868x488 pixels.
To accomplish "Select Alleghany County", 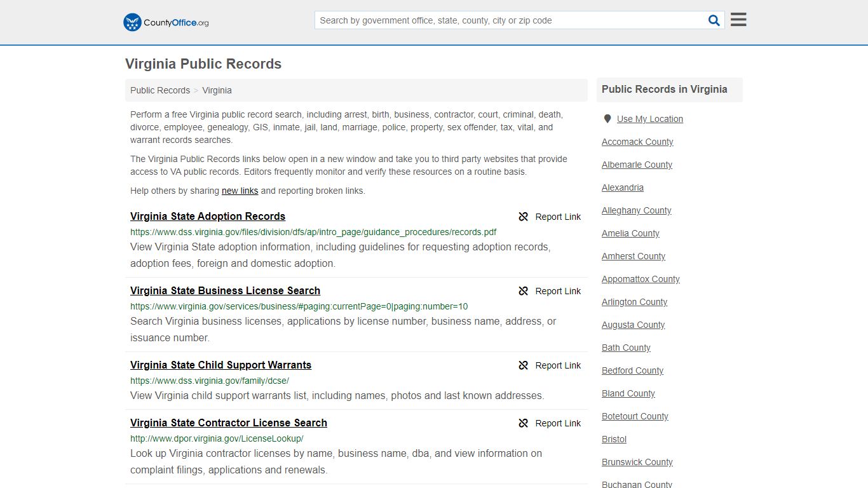I will 636,210.
